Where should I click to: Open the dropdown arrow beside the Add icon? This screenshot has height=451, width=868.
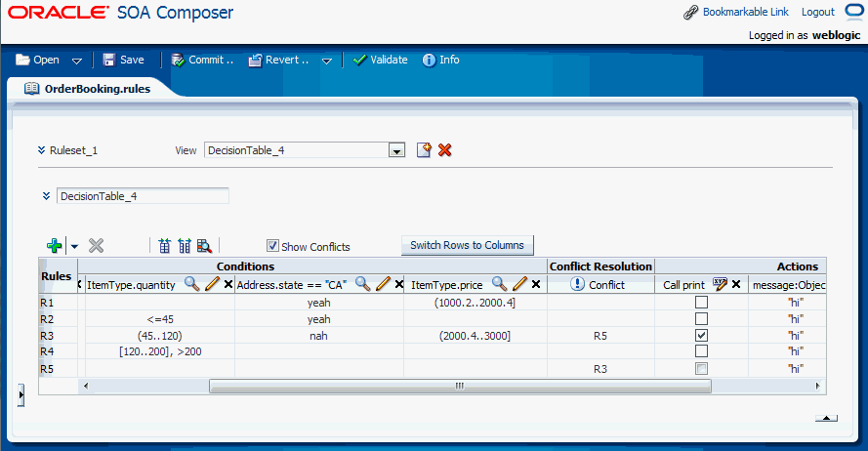[75, 246]
